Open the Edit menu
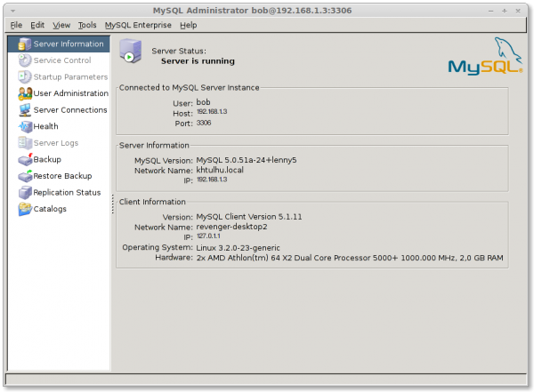Viewport: 534px width, 392px height. (x=37, y=25)
